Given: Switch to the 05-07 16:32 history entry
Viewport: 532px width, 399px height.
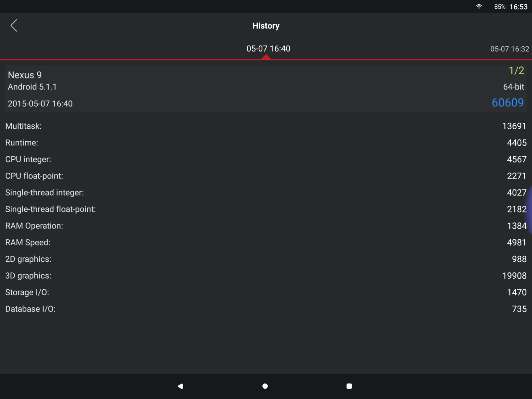Looking at the screenshot, I should pos(509,49).
